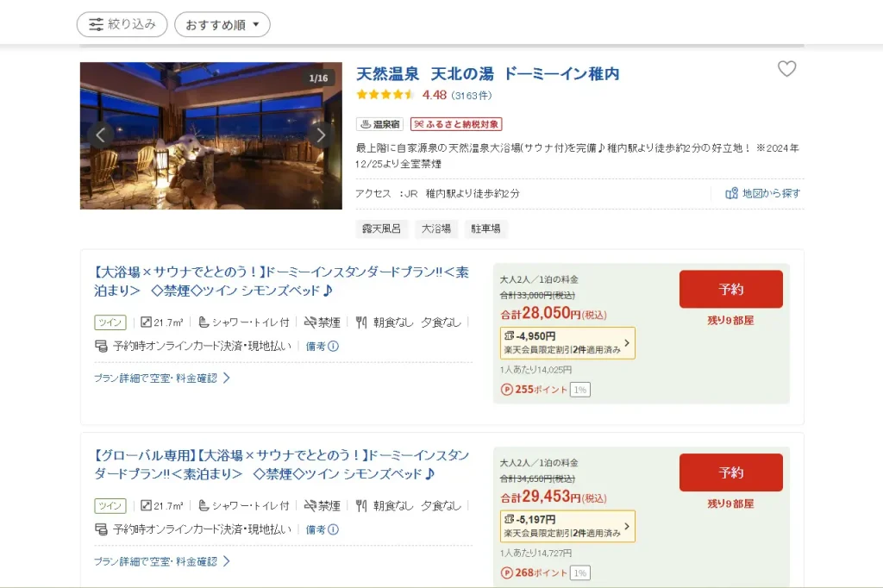Open the review count (3163件) link
The height and width of the screenshot is (588, 883).
pyautogui.click(x=472, y=96)
